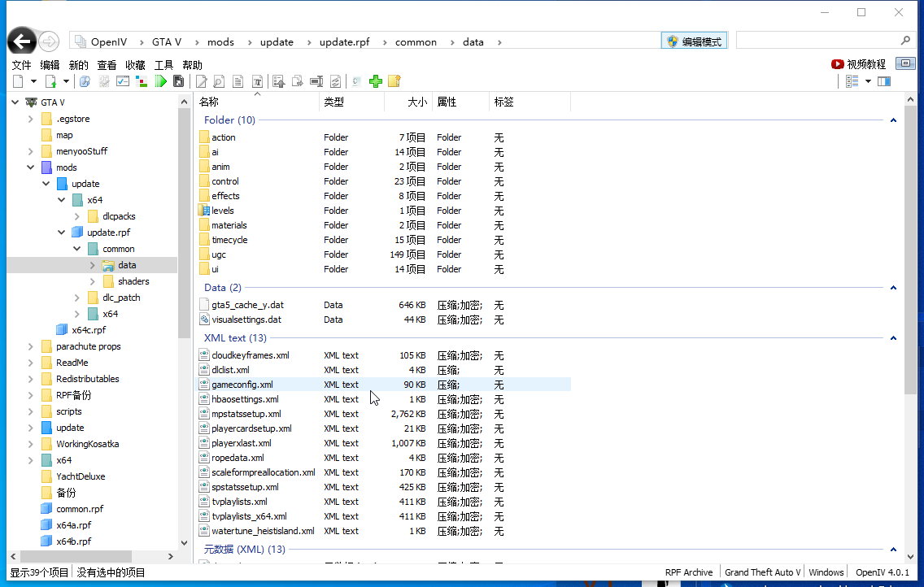Sort by 名称 column header
924x587 pixels.
coord(256,102)
